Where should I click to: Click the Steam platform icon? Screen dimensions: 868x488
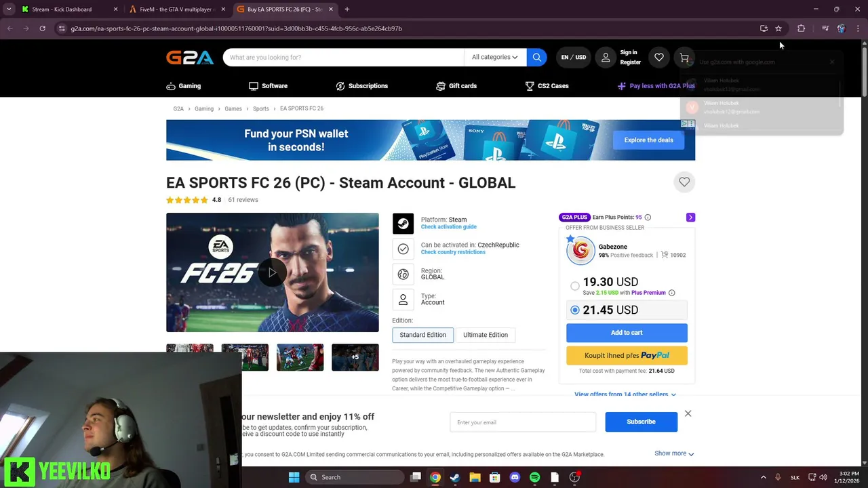(403, 223)
